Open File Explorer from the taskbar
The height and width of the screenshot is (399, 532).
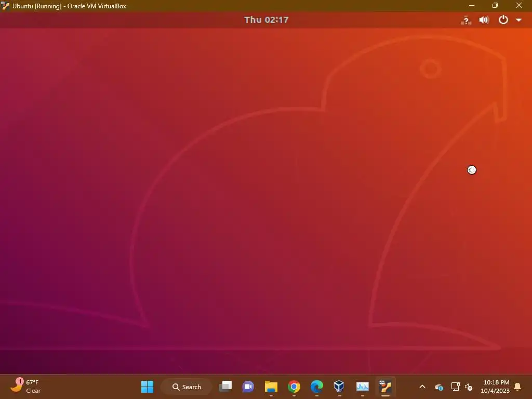271,387
